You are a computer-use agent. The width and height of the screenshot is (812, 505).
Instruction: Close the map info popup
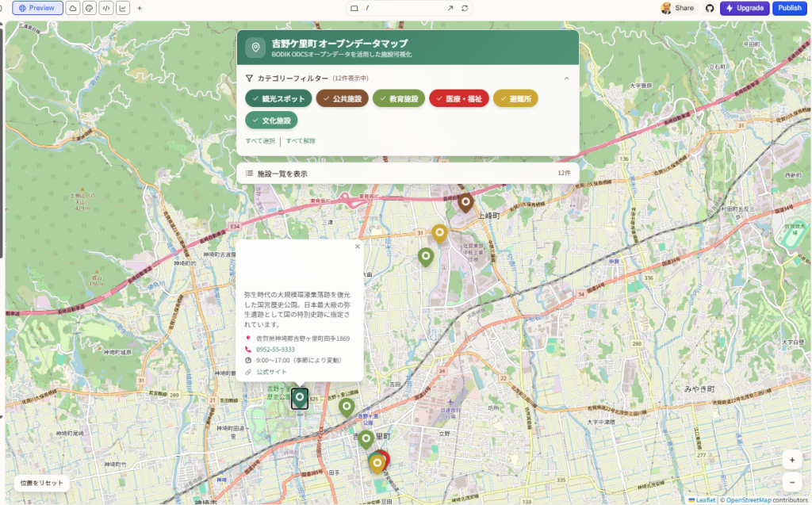coord(357,247)
